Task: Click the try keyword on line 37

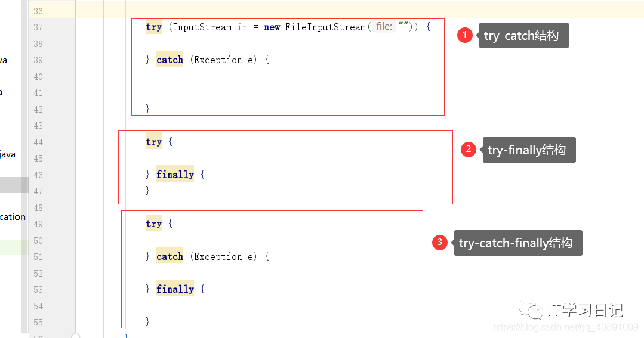Action: coord(153,27)
